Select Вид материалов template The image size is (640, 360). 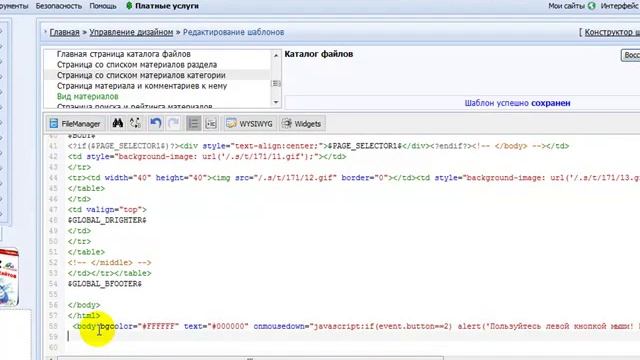pyautogui.click(x=88, y=96)
